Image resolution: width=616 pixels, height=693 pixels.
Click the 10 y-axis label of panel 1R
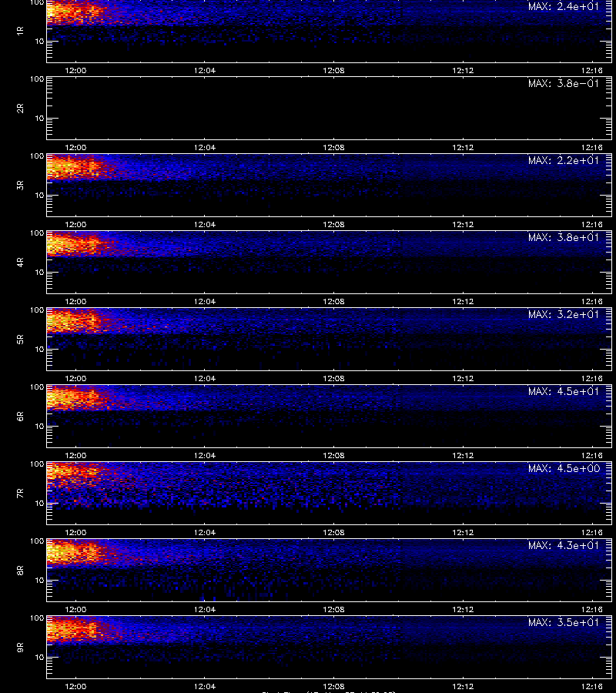40,41
